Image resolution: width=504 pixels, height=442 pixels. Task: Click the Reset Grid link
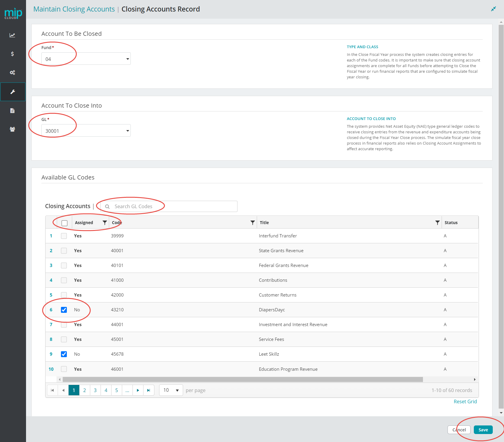(x=465, y=401)
